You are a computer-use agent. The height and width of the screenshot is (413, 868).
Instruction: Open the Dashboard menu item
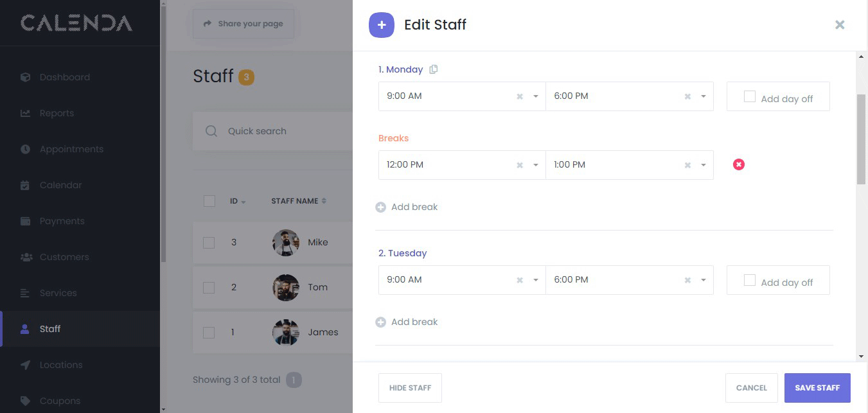(x=64, y=77)
